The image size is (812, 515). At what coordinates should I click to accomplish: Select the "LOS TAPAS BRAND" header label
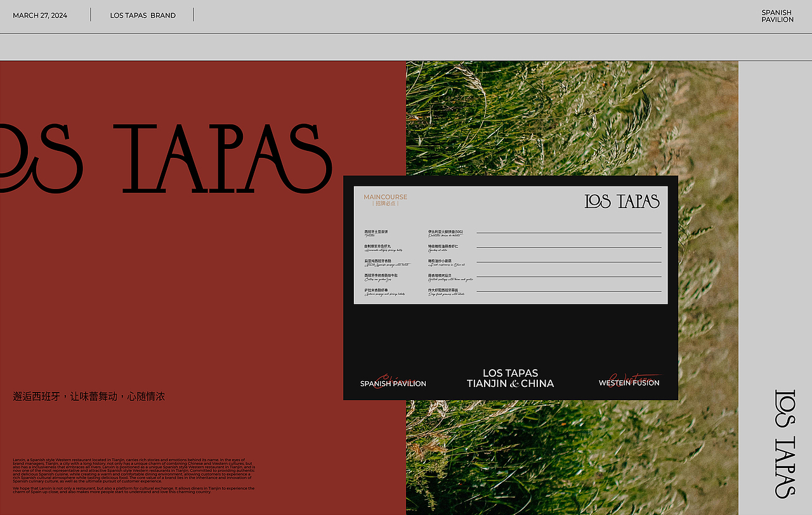(143, 15)
